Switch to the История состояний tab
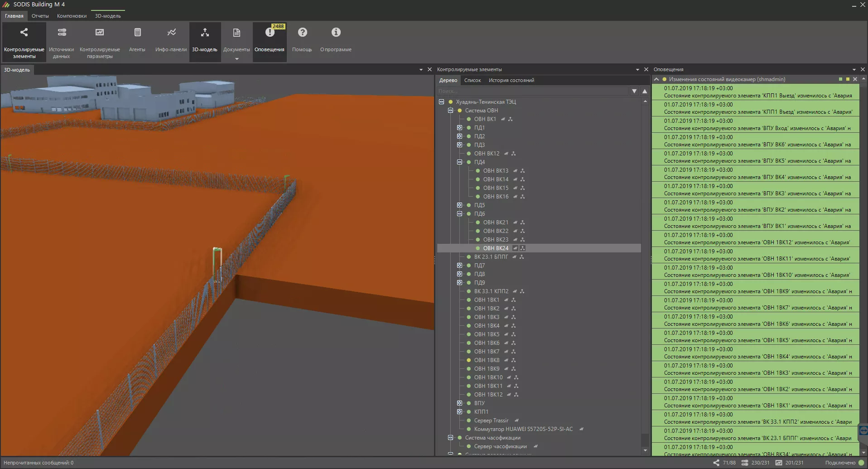868x469 pixels. pos(511,80)
